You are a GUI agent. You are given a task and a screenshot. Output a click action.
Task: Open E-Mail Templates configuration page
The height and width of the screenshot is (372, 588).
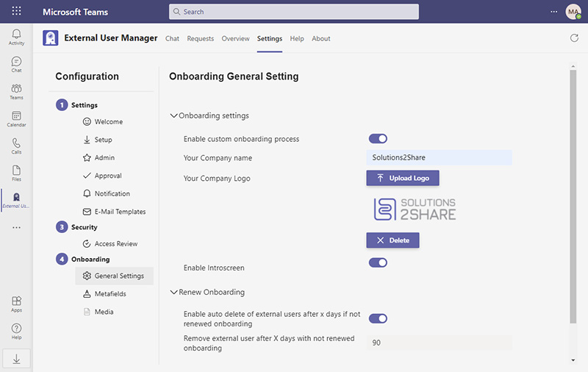[x=114, y=212]
